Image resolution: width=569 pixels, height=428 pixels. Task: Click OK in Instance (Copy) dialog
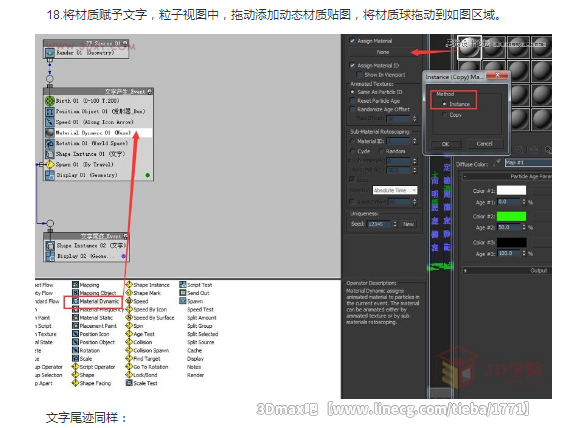(446, 144)
